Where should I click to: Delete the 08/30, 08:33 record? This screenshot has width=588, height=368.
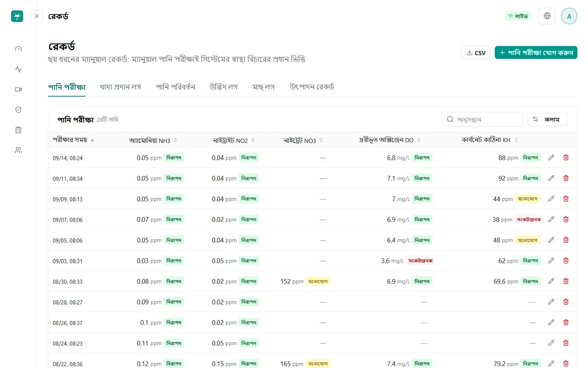coord(566,281)
